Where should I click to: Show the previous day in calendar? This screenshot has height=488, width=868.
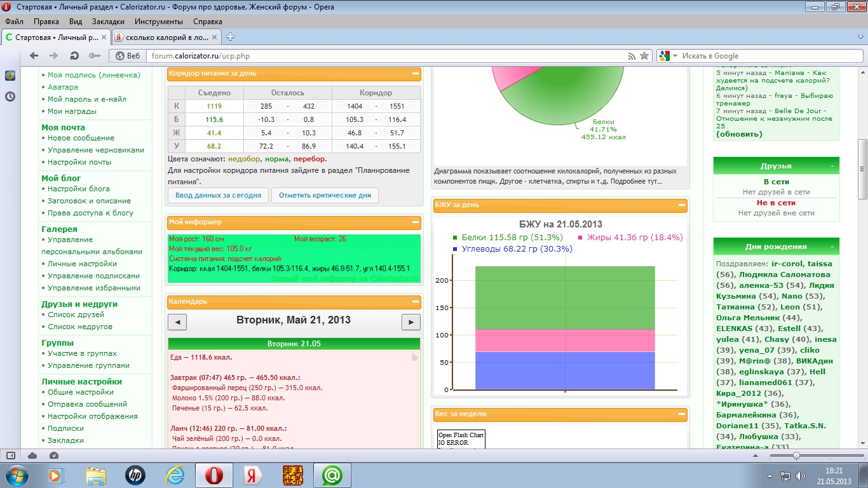click(178, 322)
